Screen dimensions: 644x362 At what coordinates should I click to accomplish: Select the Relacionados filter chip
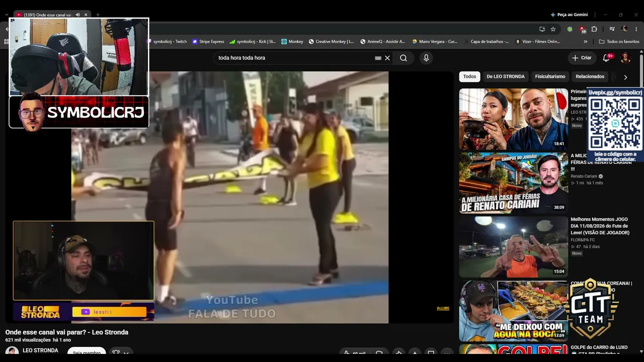click(590, 77)
